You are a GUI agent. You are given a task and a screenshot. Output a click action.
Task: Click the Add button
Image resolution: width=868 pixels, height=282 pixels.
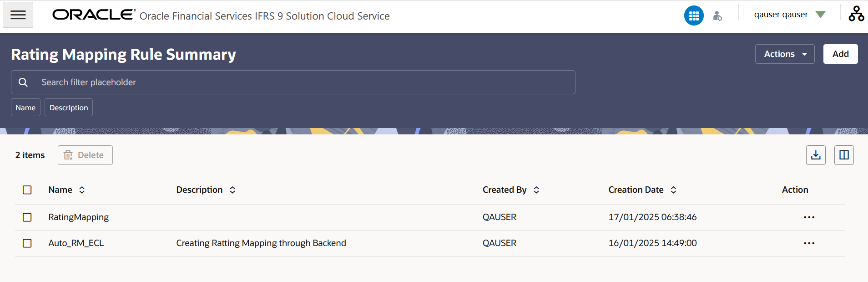[840, 54]
